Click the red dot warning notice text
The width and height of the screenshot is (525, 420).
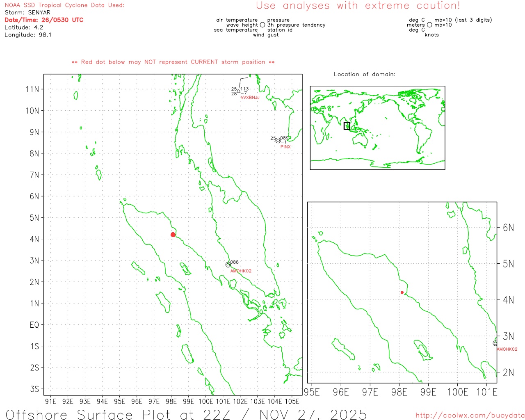173,62
